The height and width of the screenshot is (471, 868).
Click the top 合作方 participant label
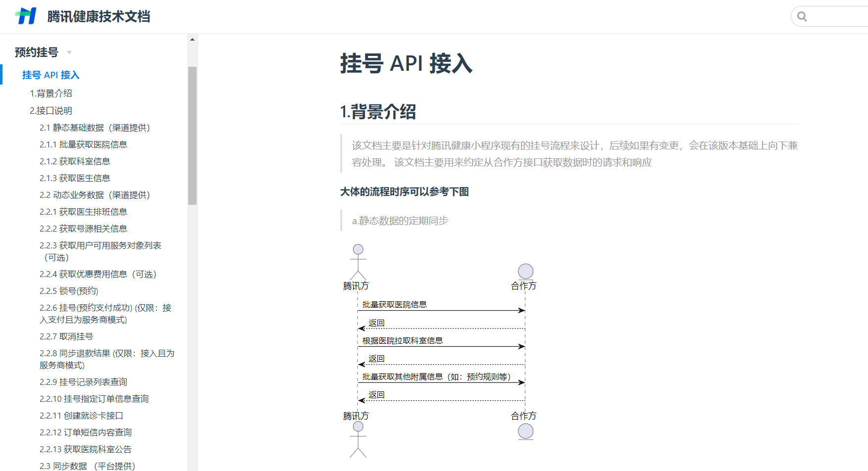tap(524, 285)
